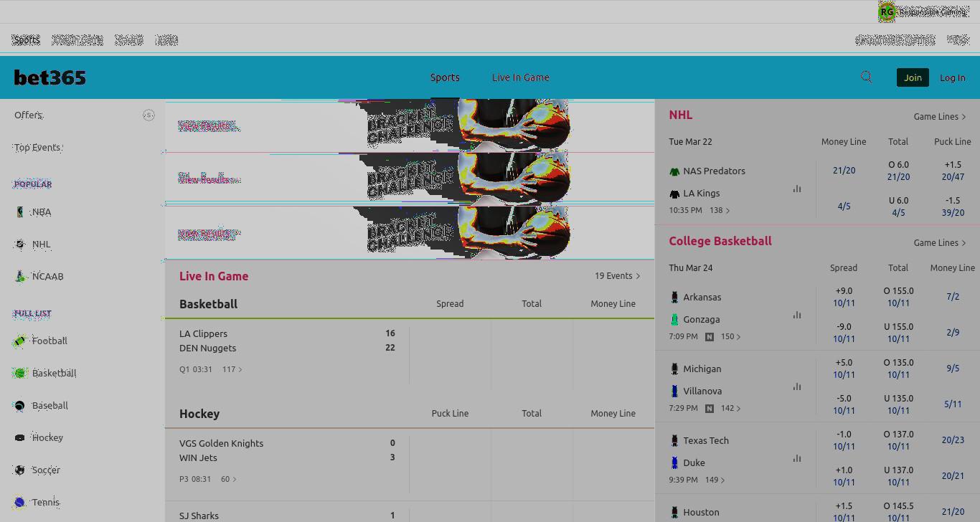Select Arkansas +9.0 spread

tap(844, 297)
